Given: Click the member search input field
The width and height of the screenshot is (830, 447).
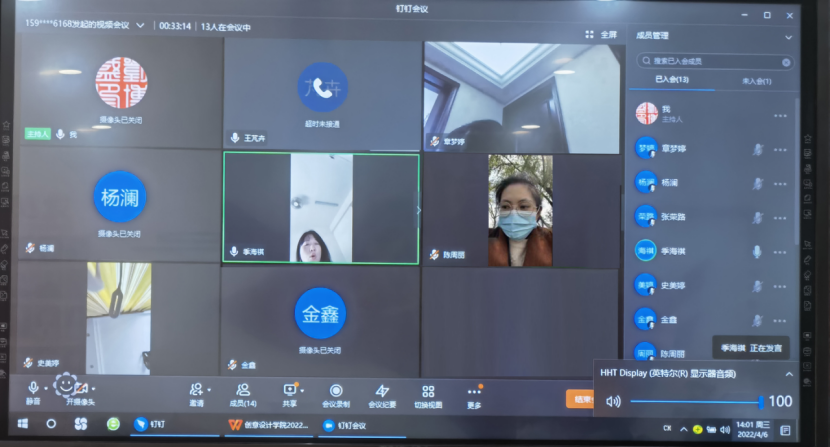Looking at the screenshot, I should pyautogui.click(x=714, y=61).
